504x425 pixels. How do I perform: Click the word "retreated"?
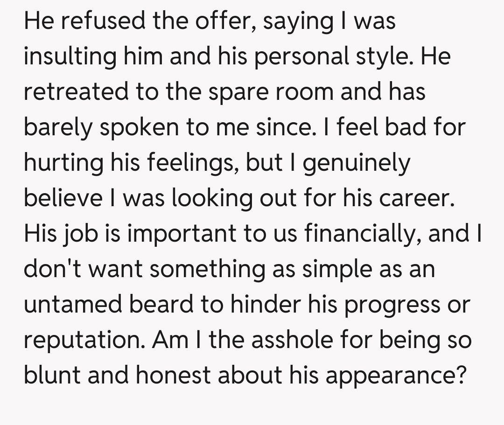click(x=76, y=91)
